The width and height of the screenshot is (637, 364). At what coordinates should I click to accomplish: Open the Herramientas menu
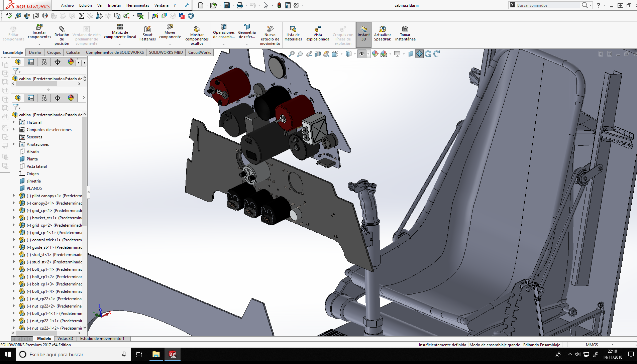tap(138, 5)
